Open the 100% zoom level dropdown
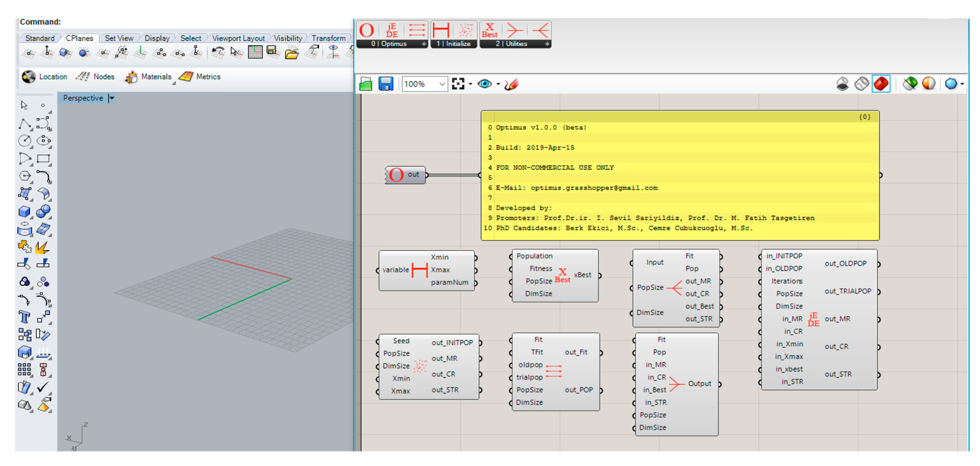Screen dimensions: 980x466 441,84
